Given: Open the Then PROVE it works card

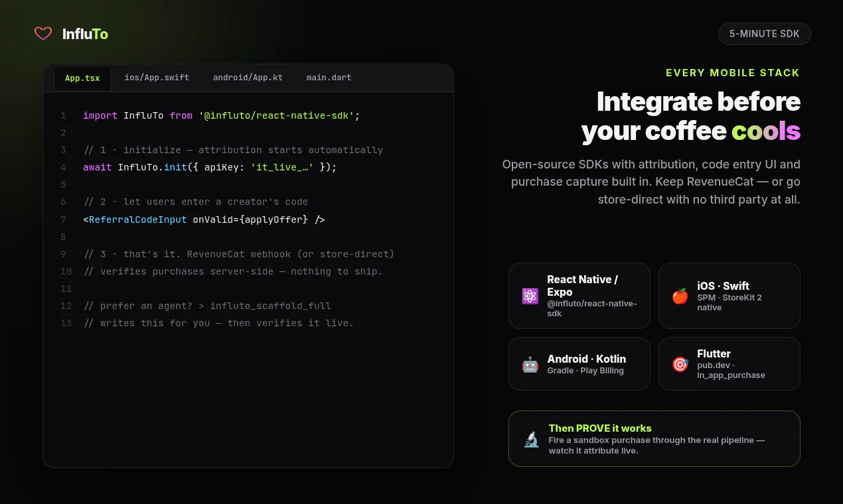Looking at the screenshot, I should pyautogui.click(x=654, y=439).
